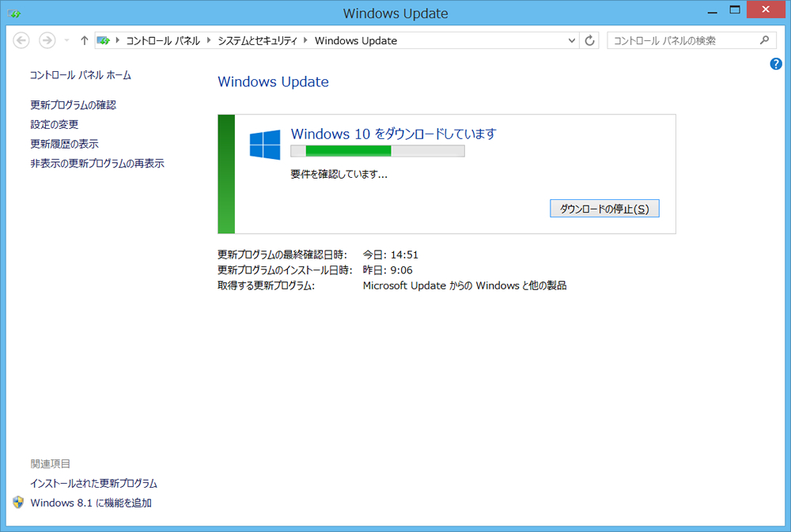Viewport: 791px width, 532px height.
Task: Click 要件を確認しています status text
Action: pyautogui.click(x=339, y=175)
